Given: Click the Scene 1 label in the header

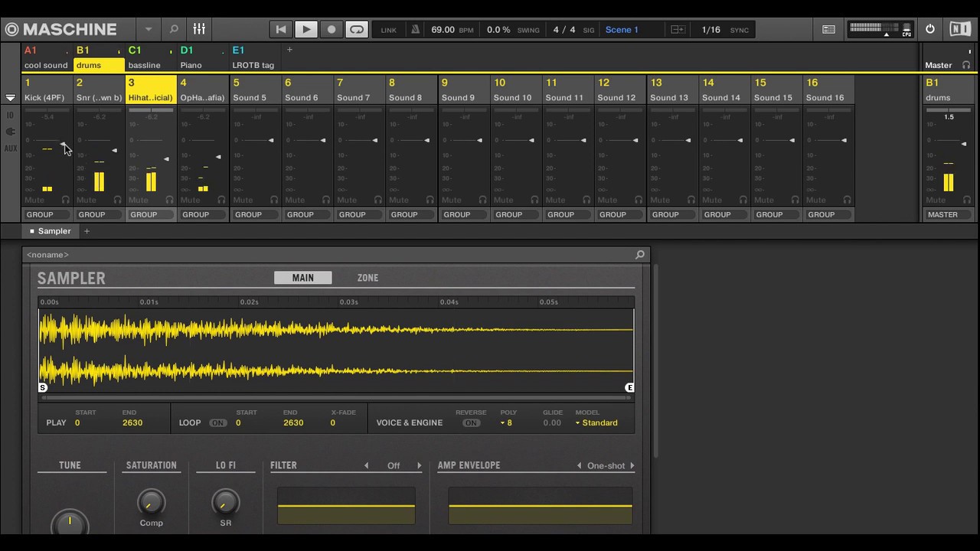Looking at the screenshot, I should pos(622,30).
